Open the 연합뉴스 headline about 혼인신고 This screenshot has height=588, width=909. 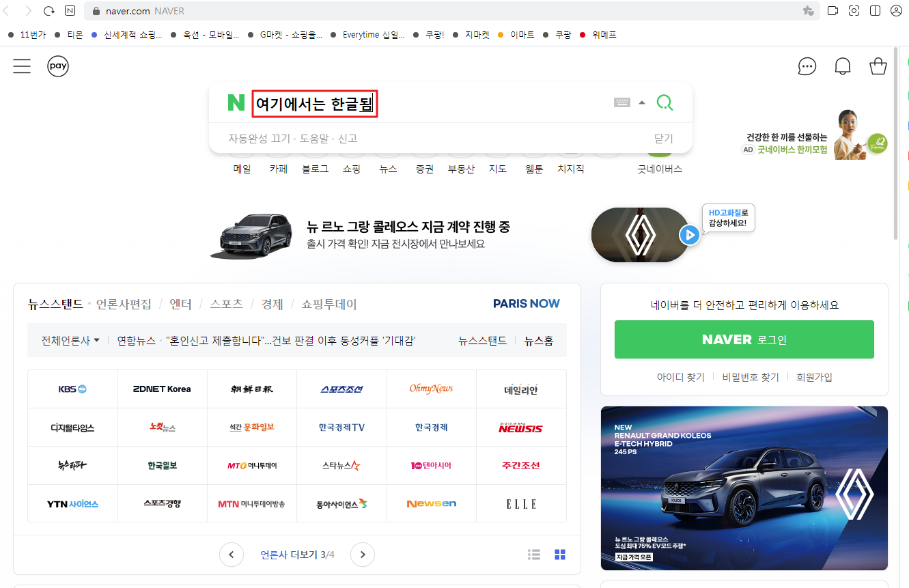290,340
